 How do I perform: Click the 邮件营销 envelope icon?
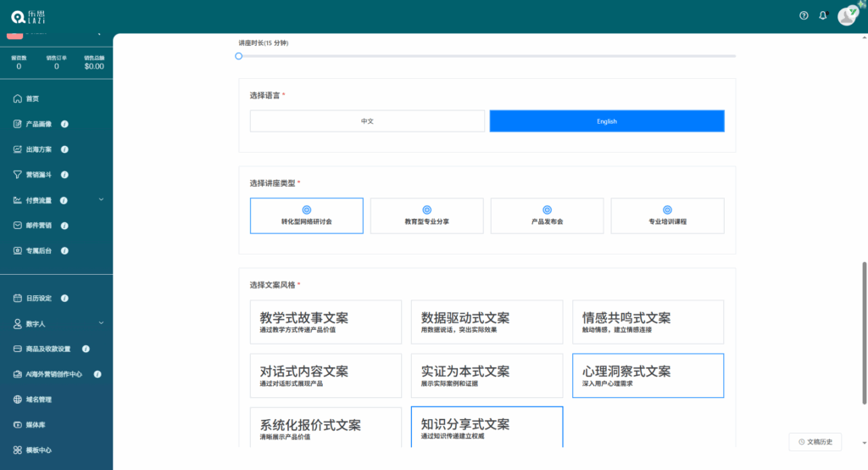coord(17,226)
